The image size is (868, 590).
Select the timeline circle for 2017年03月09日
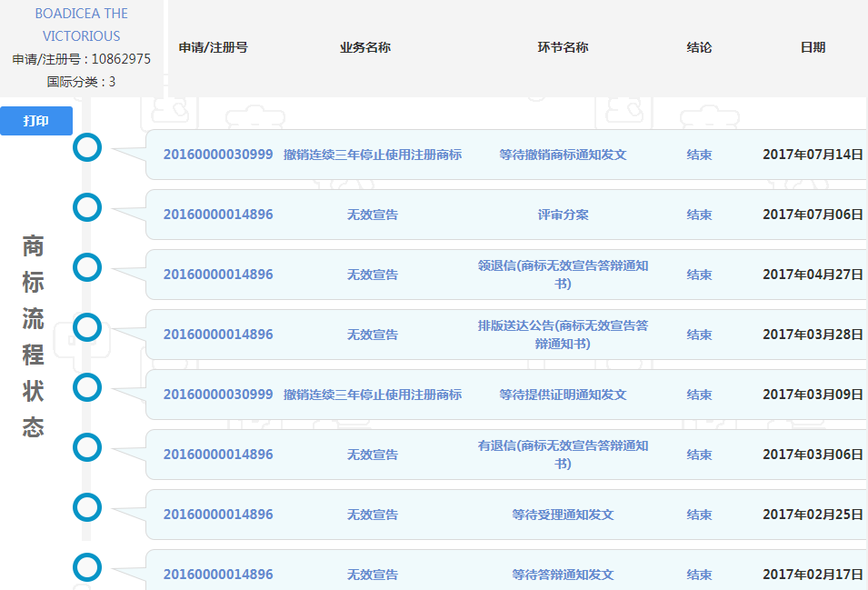pyautogui.click(x=87, y=387)
